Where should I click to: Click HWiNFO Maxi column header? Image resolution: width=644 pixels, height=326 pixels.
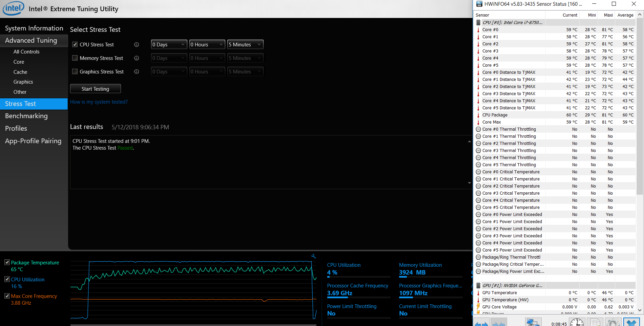point(606,15)
